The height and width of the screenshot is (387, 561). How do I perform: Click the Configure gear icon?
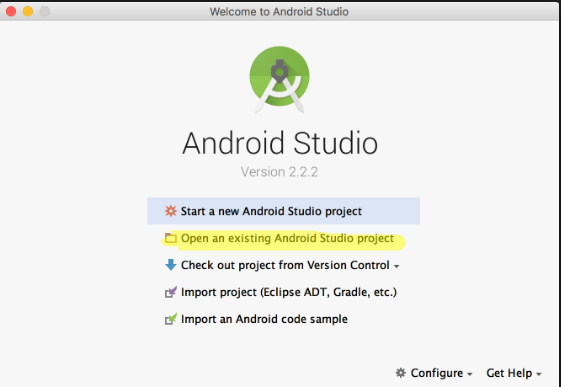point(401,373)
